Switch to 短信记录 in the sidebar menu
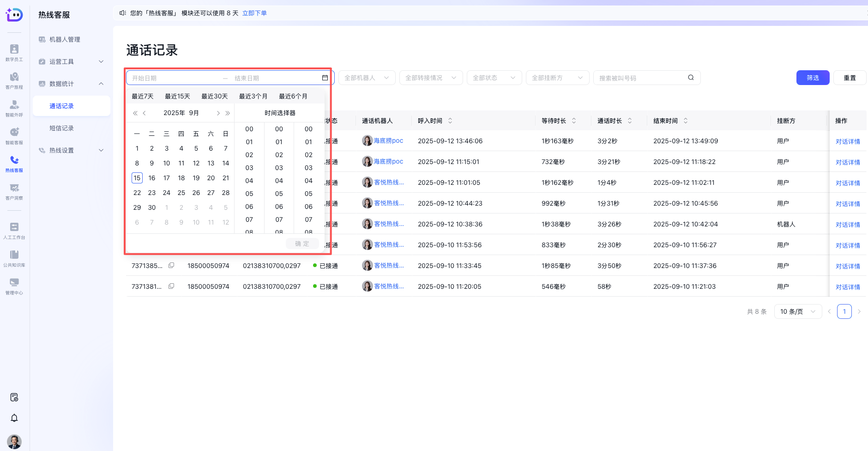 point(62,128)
